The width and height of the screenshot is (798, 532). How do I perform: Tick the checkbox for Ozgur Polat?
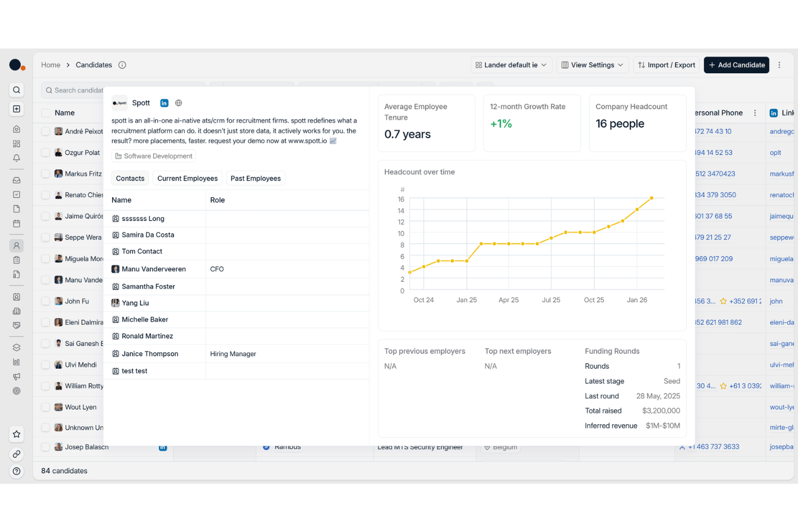tap(46, 153)
